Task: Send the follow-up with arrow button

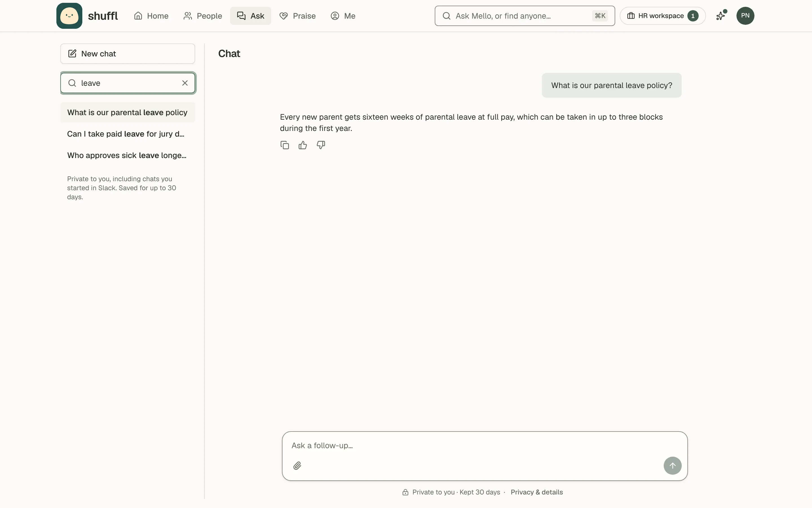Action: [672, 466]
